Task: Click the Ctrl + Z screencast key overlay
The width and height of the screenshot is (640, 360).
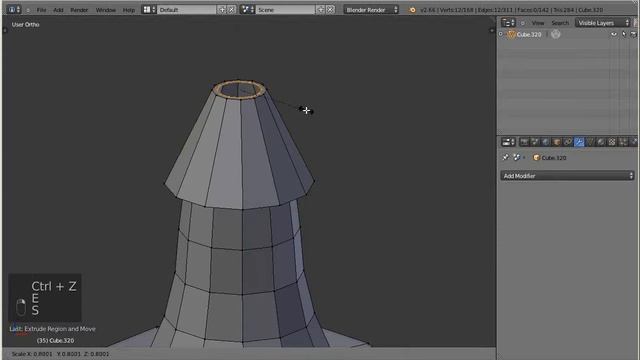Action: coord(54,287)
